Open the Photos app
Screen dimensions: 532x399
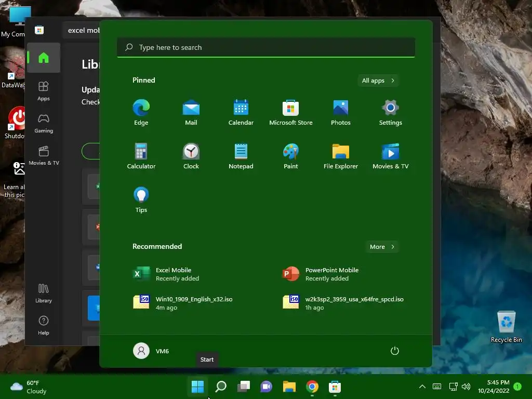341,112
